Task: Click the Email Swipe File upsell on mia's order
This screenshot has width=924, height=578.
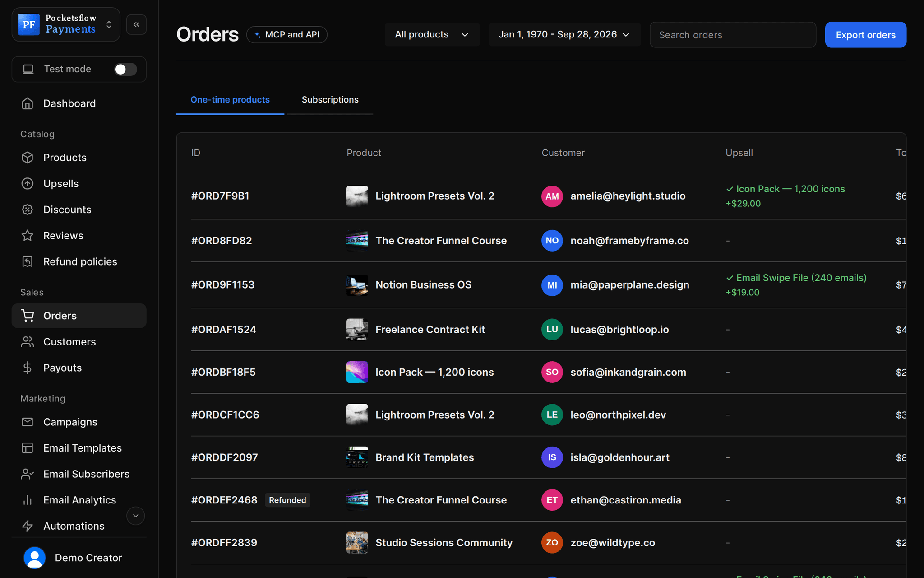Action: (x=796, y=278)
